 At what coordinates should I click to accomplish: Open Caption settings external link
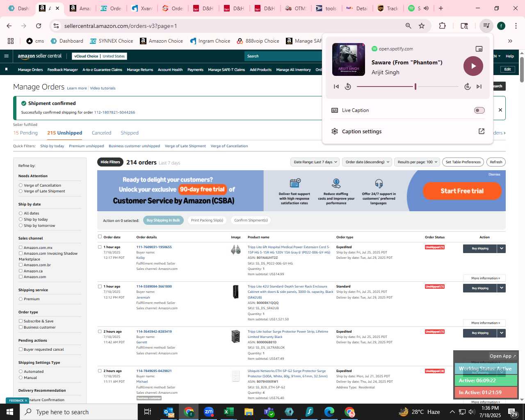click(482, 131)
